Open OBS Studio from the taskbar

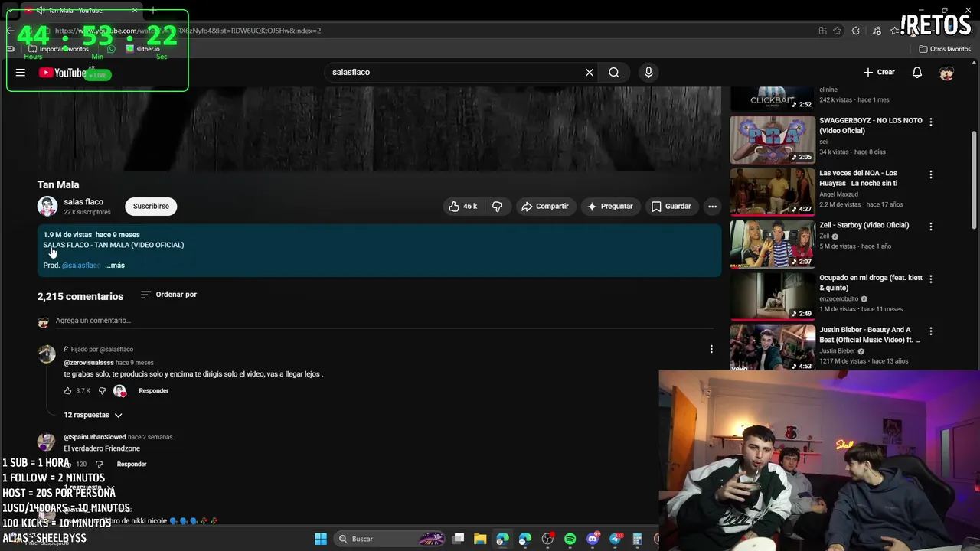click(x=547, y=539)
